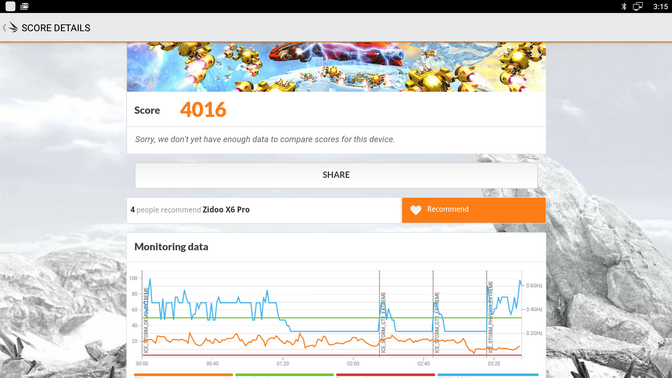
Task: Click the orange Recommend button
Action: click(474, 210)
